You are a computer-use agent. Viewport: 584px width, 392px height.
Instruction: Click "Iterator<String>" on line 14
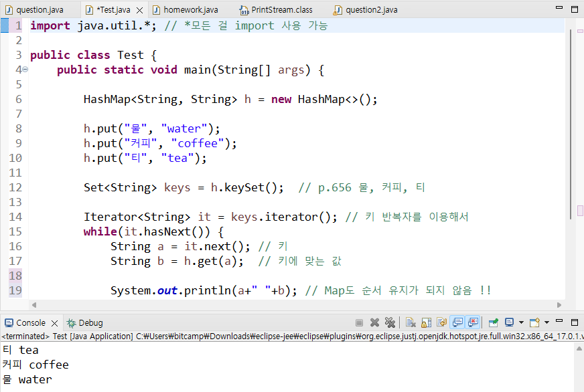[137, 217]
